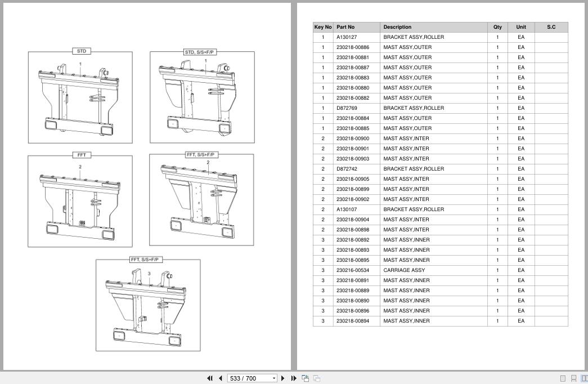Click the FFT label above the diagram
The width and height of the screenshot is (588, 384).
82,155
